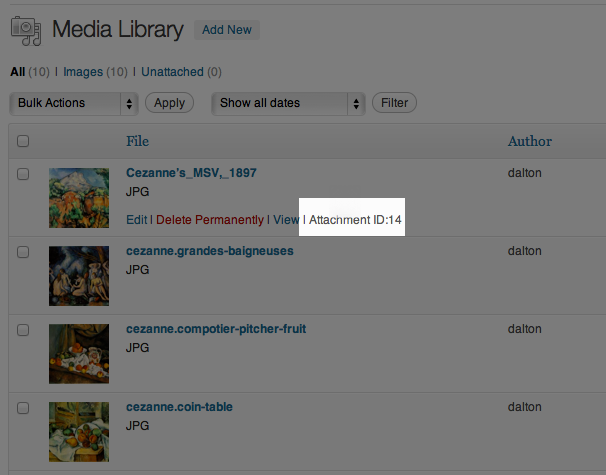Open the Cezanne's_MSV,_1897 thumbnail
This screenshot has width=606, height=475.
(x=79, y=197)
